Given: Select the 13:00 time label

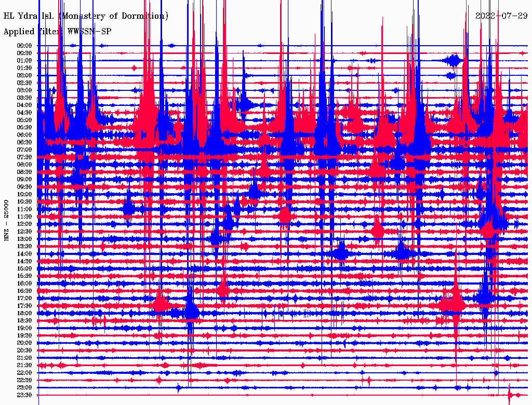Looking at the screenshot, I should point(24,239).
